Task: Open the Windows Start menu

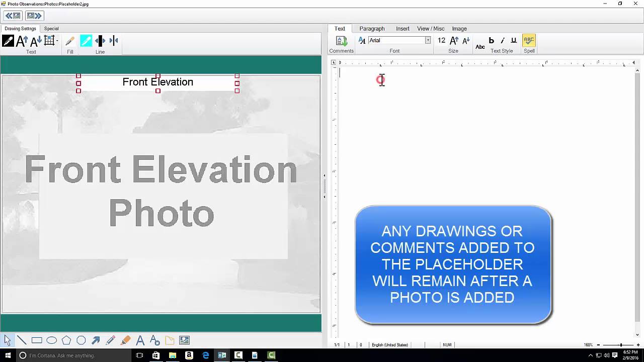Action: point(8,355)
